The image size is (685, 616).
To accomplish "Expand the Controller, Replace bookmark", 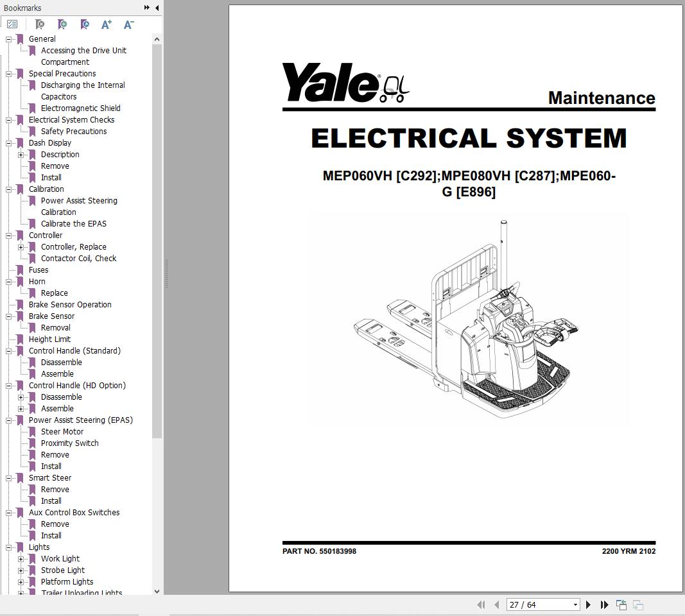I will point(21,248).
